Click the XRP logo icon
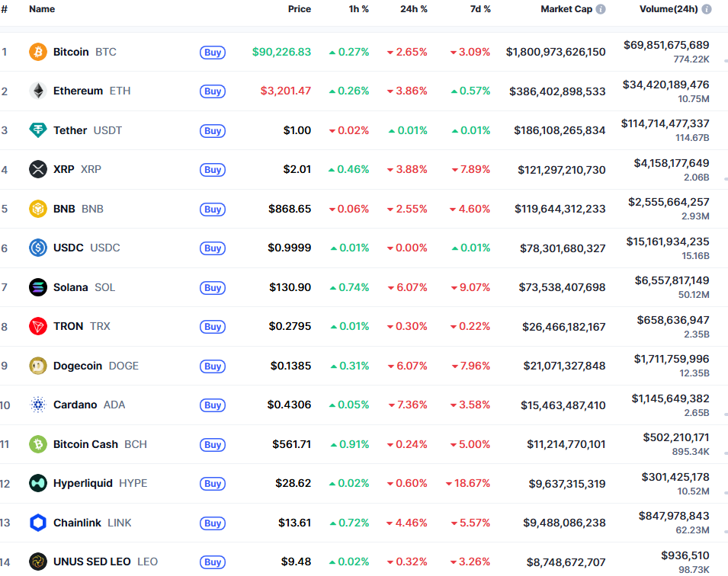The width and height of the screenshot is (728, 576). [x=38, y=169]
